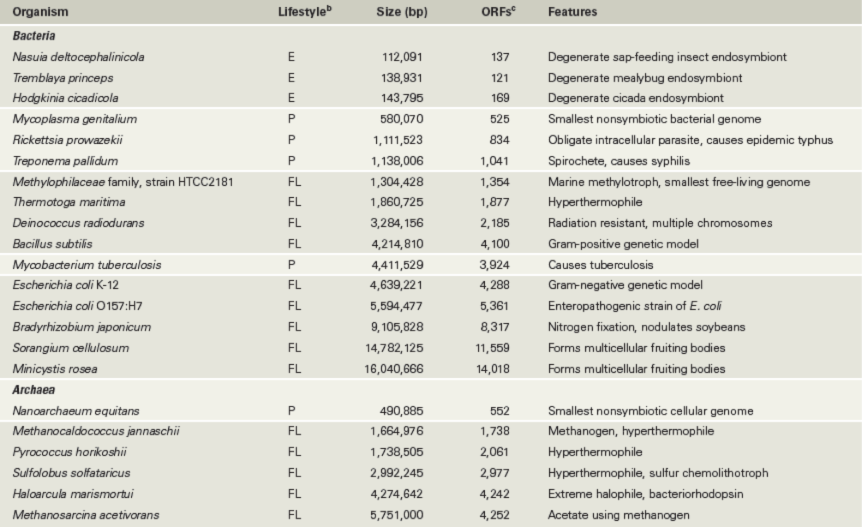Click Mycoplasma genitalium organism name

(x=75, y=119)
